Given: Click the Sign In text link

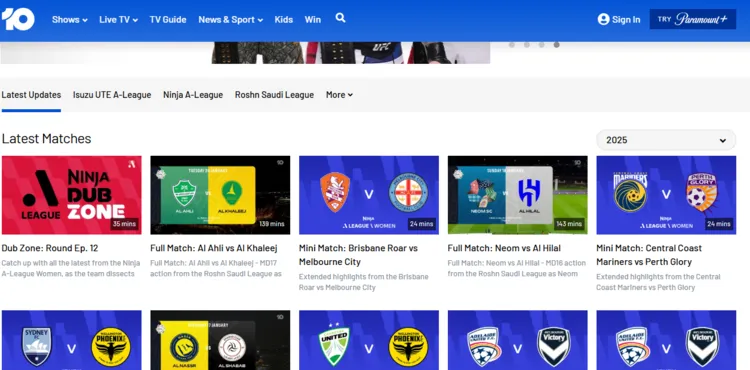Looking at the screenshot, I should 626,20.
